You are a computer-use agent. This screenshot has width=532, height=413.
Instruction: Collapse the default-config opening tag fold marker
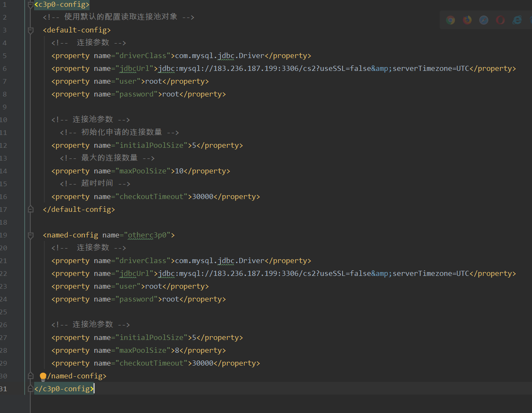click(30, 30)
